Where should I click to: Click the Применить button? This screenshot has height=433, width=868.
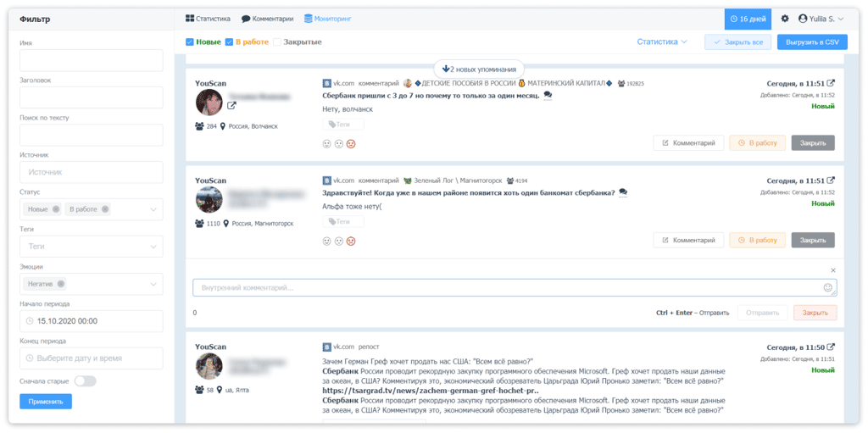[46, 402]
